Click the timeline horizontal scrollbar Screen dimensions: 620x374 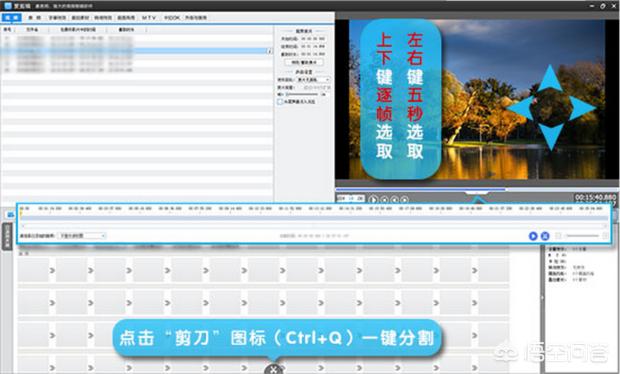314,226
